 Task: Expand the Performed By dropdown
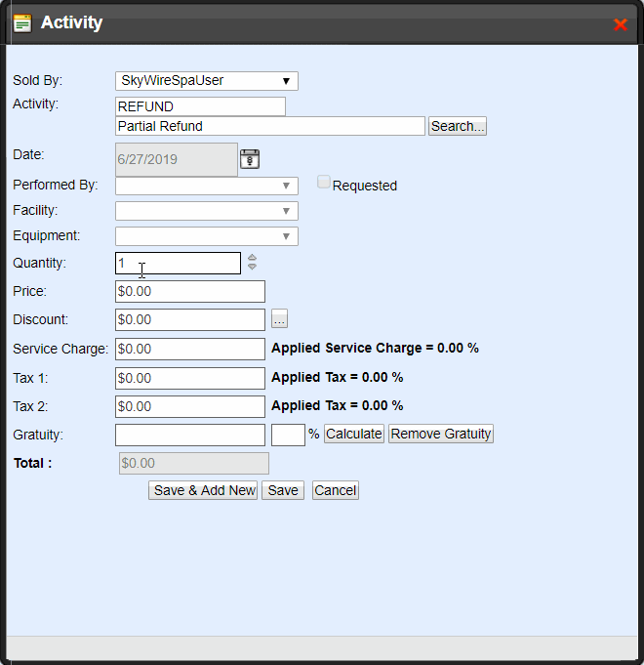click(206, 186)
